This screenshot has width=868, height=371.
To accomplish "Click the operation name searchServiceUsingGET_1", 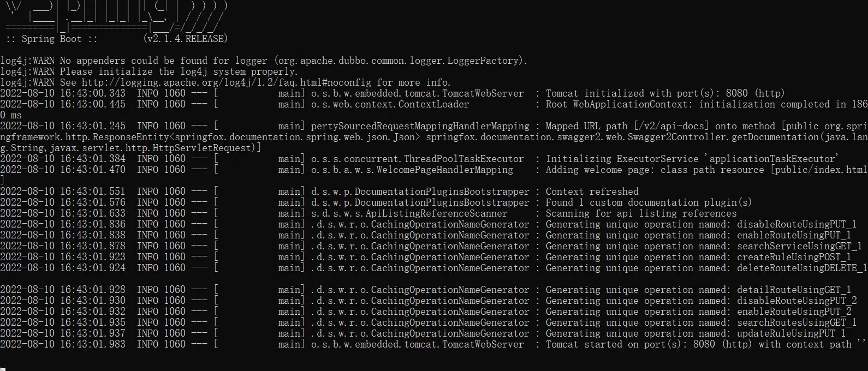I will tap(800, 246).
